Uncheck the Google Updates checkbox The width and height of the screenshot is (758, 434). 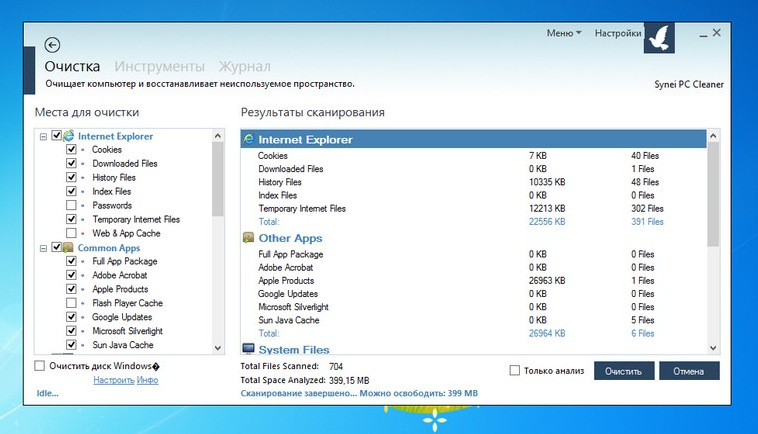point(71,317)
